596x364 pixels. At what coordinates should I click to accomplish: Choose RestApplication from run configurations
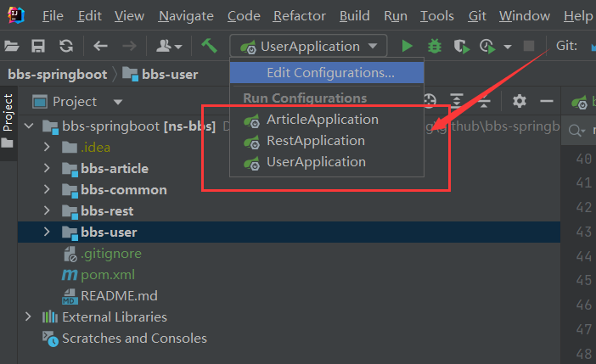(315, 141)
